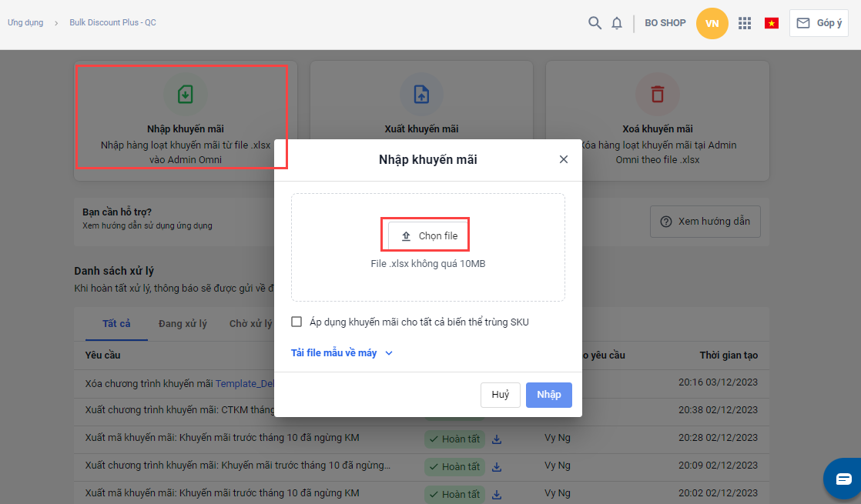
Task: Open the apps grid menu
Action: coord(744,23)
